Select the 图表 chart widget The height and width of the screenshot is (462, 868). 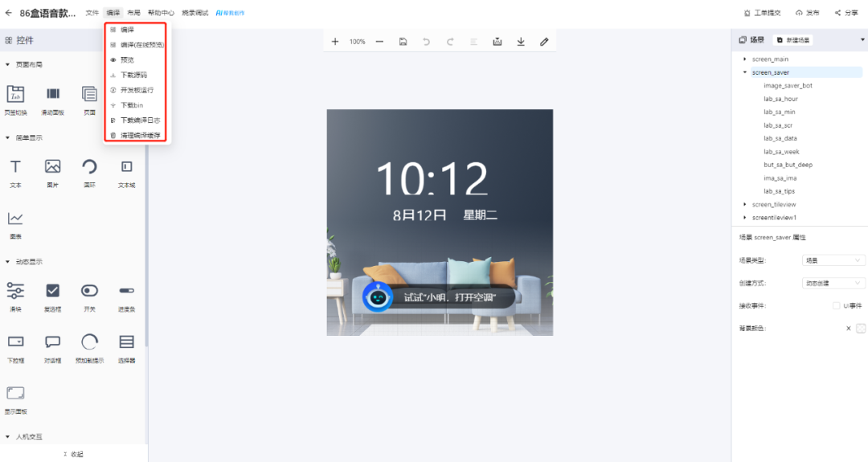15,225
